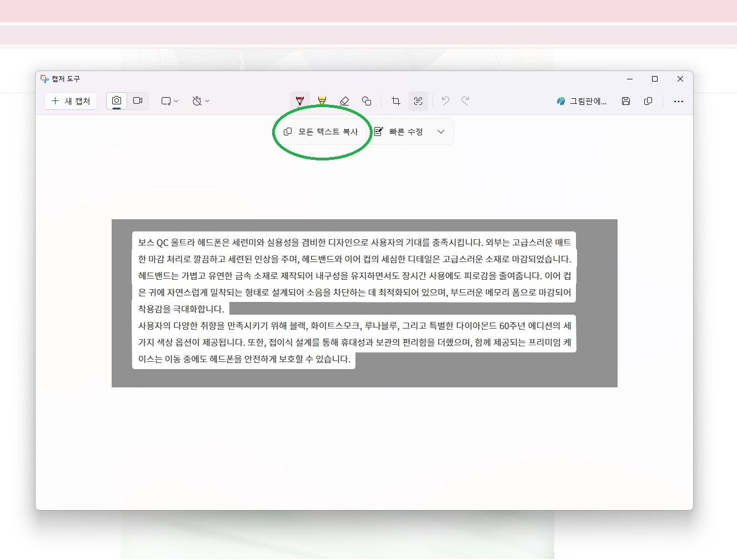Save the capture with the disk icon
This screenshot has width=737, height=560.
626,101
